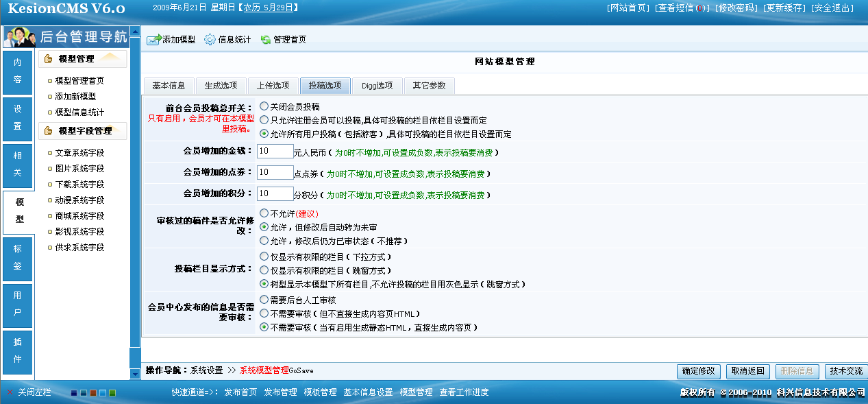Switch to the 基本信息 tab
This screenshot has height=404, width=868.
[169, 86]
